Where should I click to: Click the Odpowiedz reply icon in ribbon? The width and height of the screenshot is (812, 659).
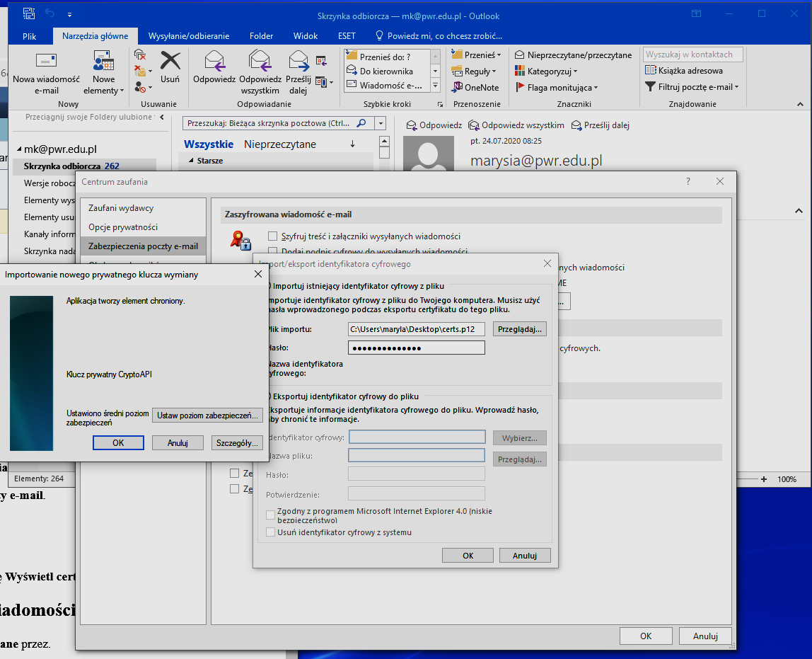pyautogui.click(x=214, y=62)
